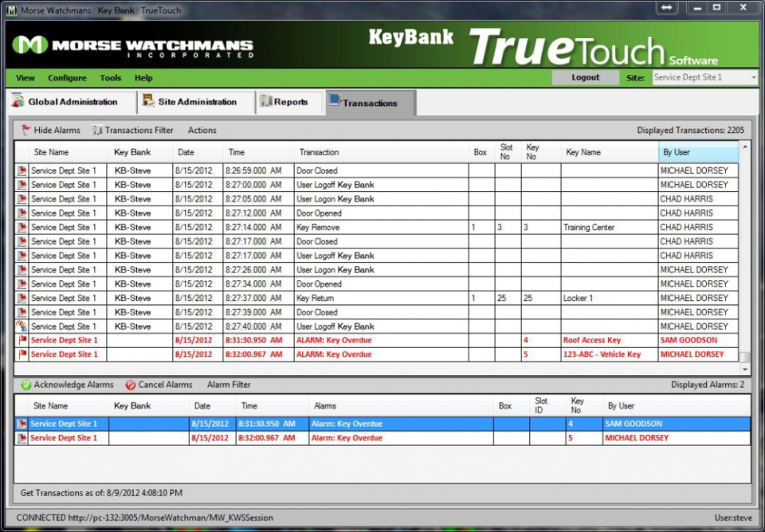Open the View menu
Image resolution: width=765 pixels, height=532 pixels.
coord(25,78)
